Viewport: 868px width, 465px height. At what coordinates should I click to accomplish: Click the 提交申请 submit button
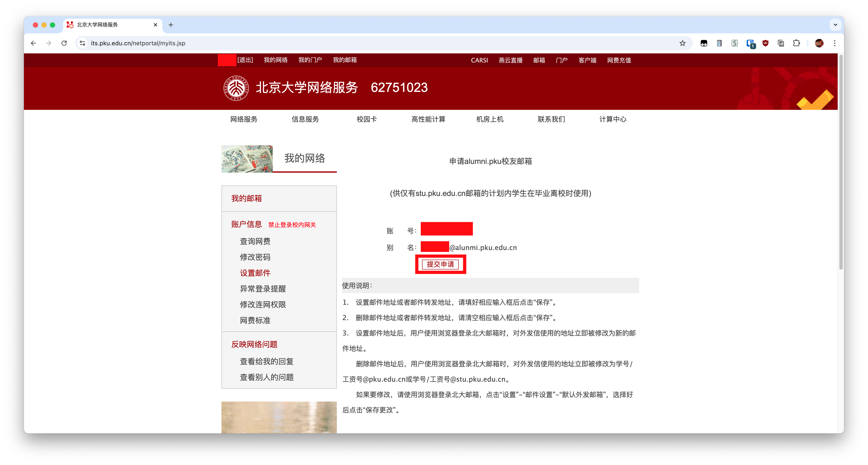440,264
